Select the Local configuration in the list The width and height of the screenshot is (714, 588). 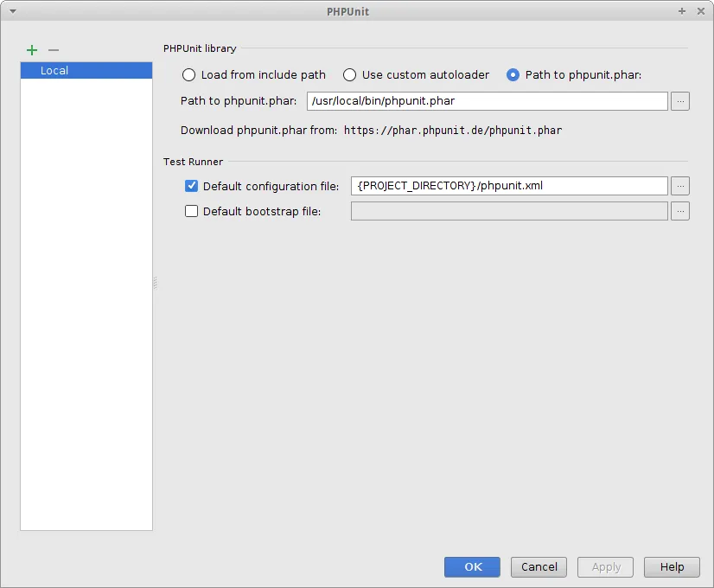[x=86, y=71]
